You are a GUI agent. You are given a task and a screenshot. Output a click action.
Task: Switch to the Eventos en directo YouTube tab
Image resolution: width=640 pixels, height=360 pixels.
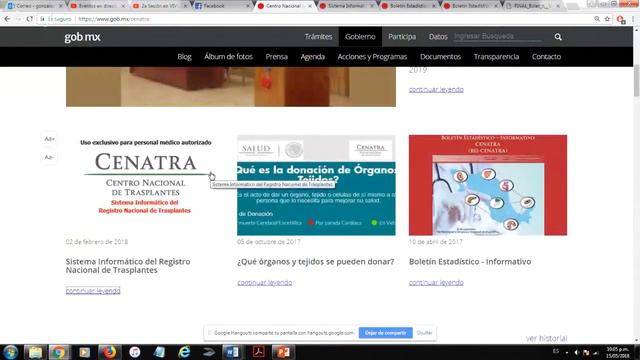96,6
